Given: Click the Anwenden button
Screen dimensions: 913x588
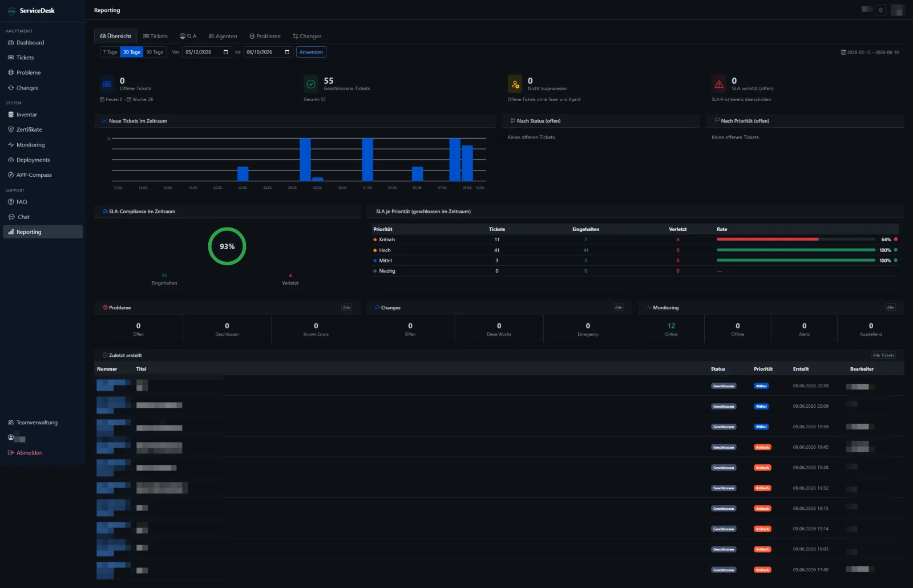Looking at the screenshot, I should tap(311, 52).
